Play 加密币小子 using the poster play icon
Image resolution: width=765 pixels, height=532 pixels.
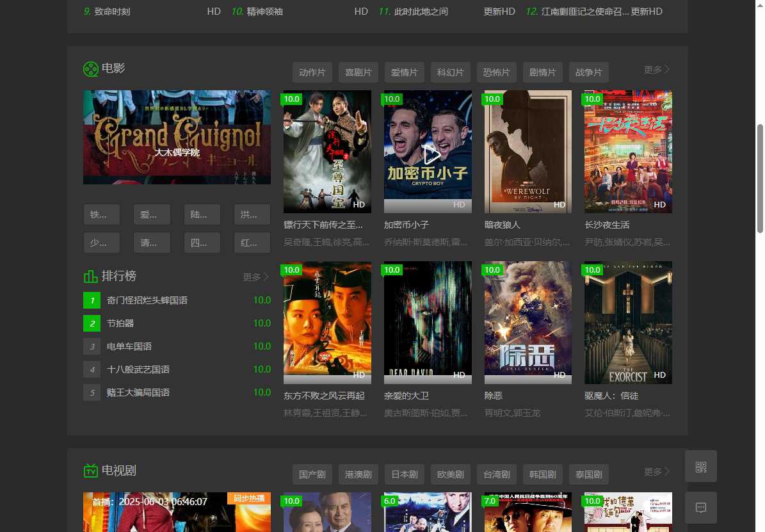pos(431,155)
